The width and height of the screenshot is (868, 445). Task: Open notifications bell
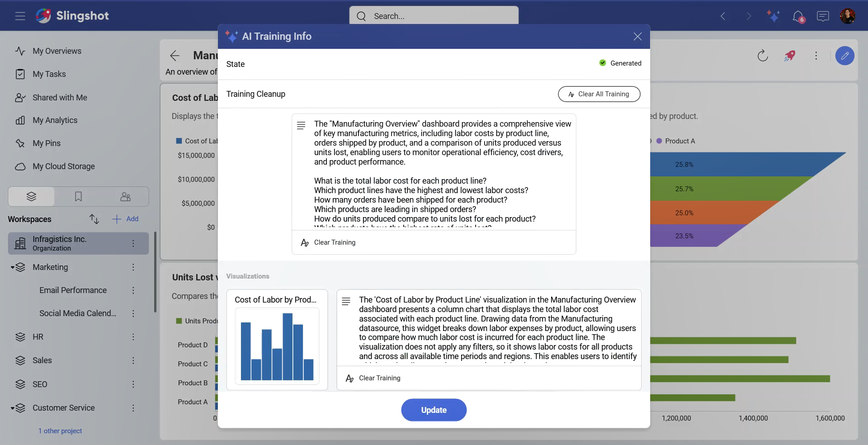(x=798, y=17)
